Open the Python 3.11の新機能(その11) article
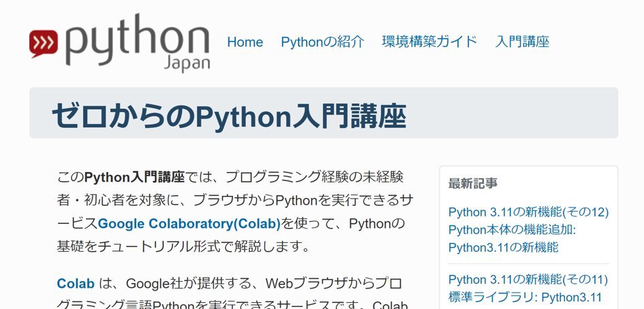644x309 pixels. 528,280
